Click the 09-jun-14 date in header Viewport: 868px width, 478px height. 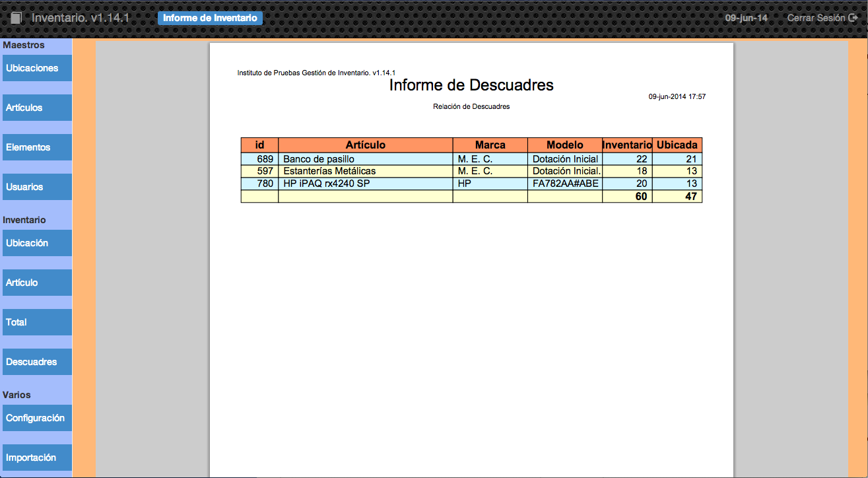pos(746,18)
